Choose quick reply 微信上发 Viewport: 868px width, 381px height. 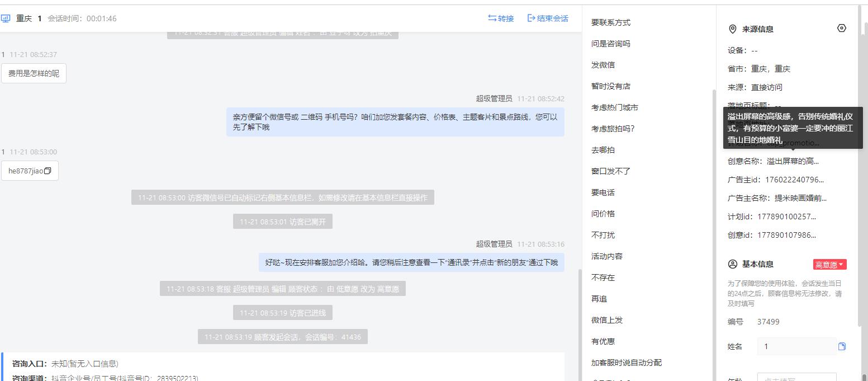(x=607, y=320)
